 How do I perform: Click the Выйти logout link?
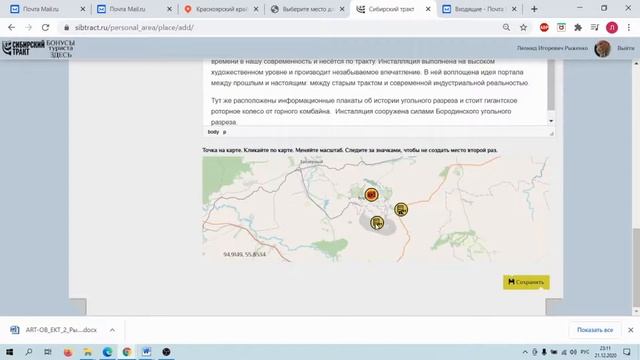(625, 48)
